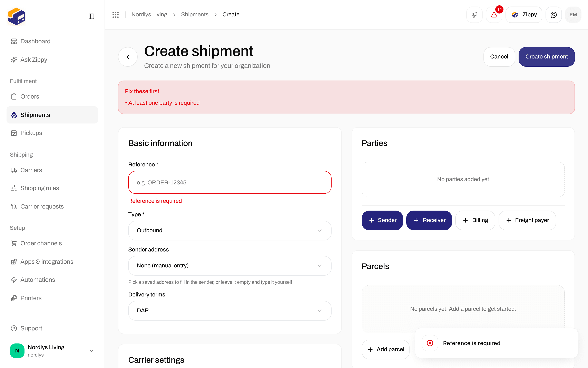Click the 12 notification count badge
Screen dimensions: 588x368
pos(499,9)
